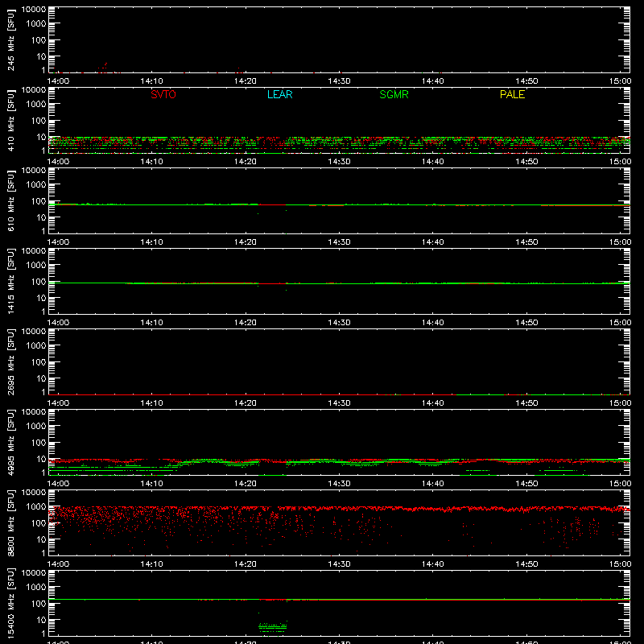Click the 14:30 time label under 8800 MHz panel
Screen dimensions: 644x644
339,564
